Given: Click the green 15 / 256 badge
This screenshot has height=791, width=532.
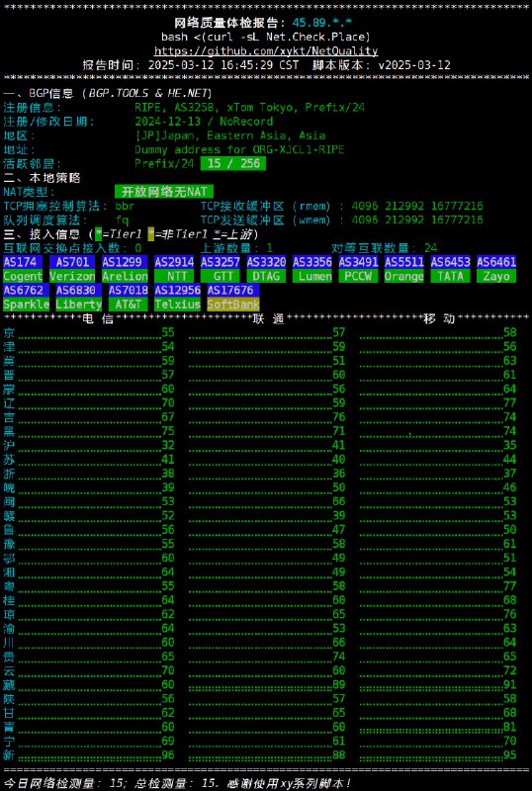Looking at the screenshot, I should 233,163.
